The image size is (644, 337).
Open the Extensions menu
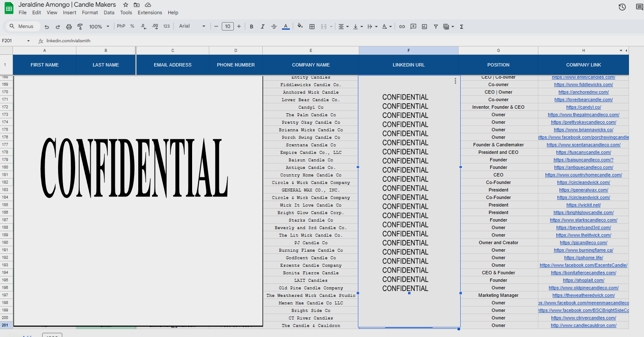(x=150, y=13)
